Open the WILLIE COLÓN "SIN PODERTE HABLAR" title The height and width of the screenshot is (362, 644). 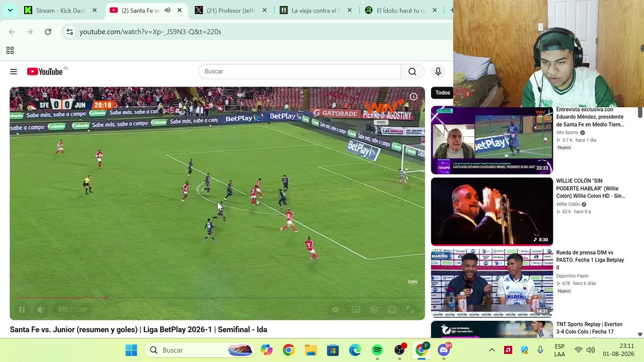[591, 189]
